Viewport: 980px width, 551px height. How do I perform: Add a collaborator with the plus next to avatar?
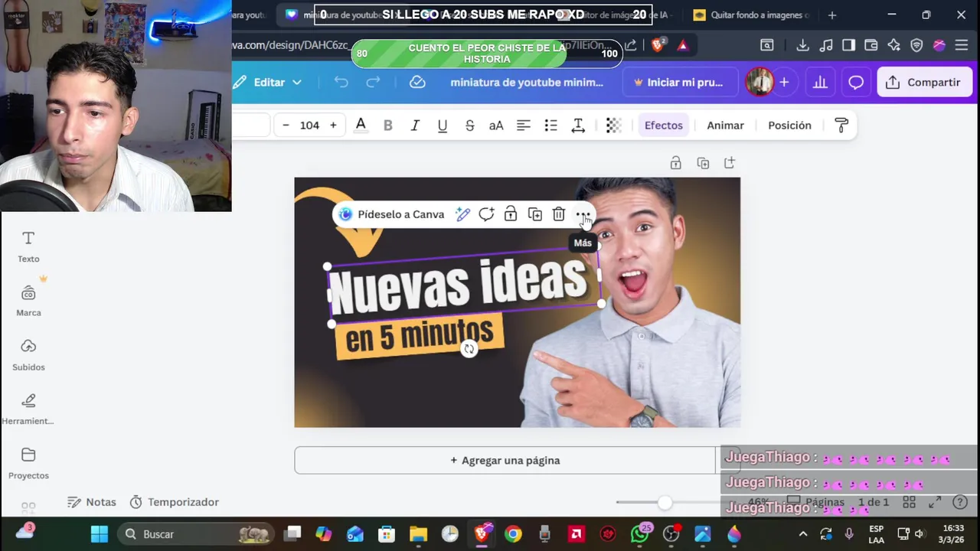pyautogui.click(x=784, y=82)
